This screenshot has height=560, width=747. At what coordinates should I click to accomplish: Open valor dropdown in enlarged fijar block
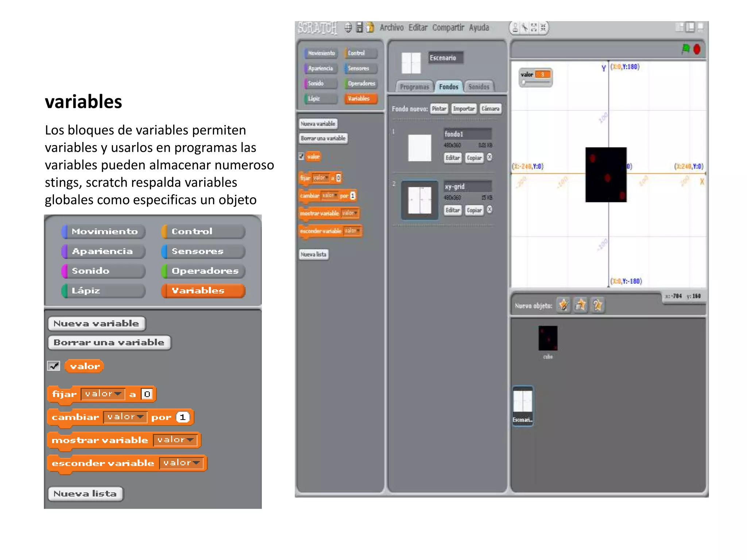pyautogui.click(x=117, y=394)
